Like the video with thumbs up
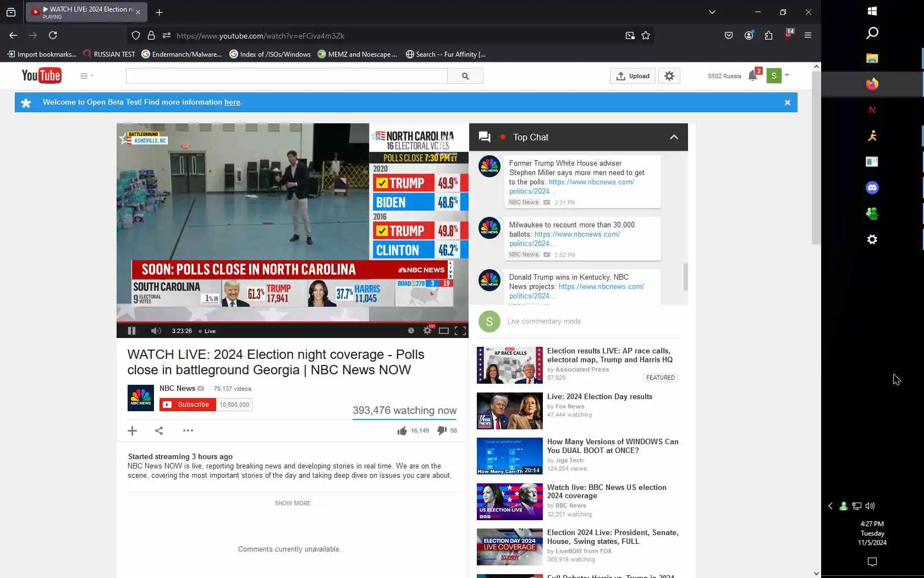 click(x=402, y=430)
